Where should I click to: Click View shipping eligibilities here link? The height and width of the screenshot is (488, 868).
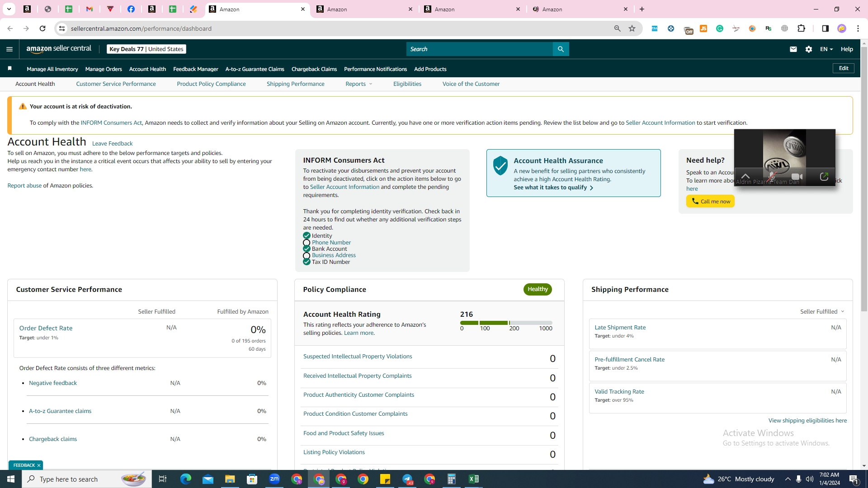(x=807, y=421)
